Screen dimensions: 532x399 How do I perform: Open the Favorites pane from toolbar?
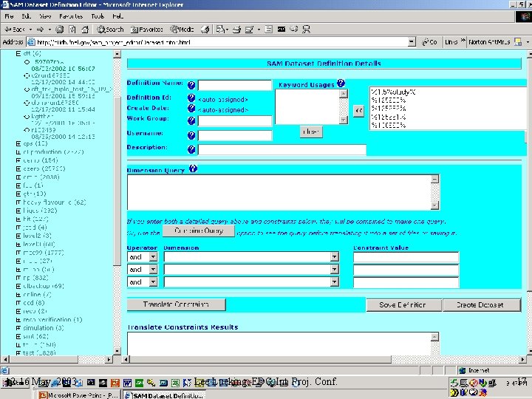[x=147, y=30]
